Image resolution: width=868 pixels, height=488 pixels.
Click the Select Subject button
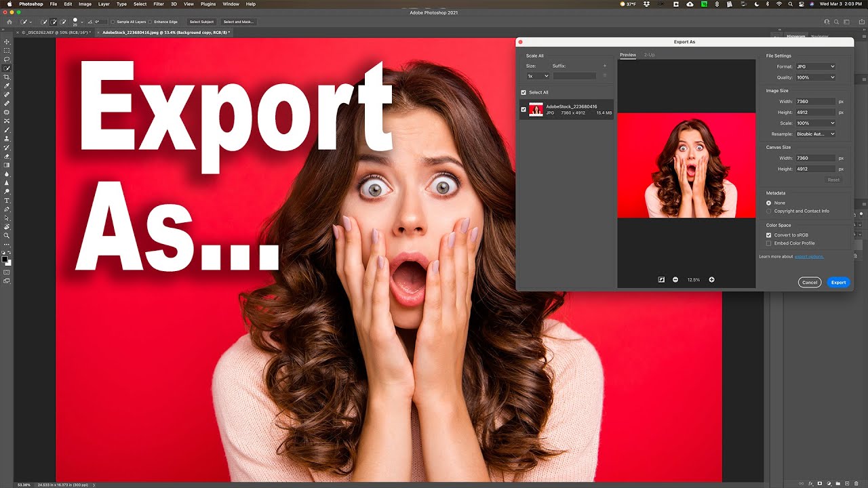[201, 22]
